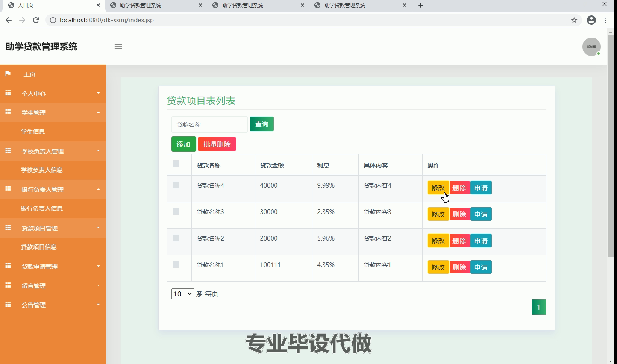Click 申请 for 贷款名称2
The image size is (617, 364).
click(481, 241)
